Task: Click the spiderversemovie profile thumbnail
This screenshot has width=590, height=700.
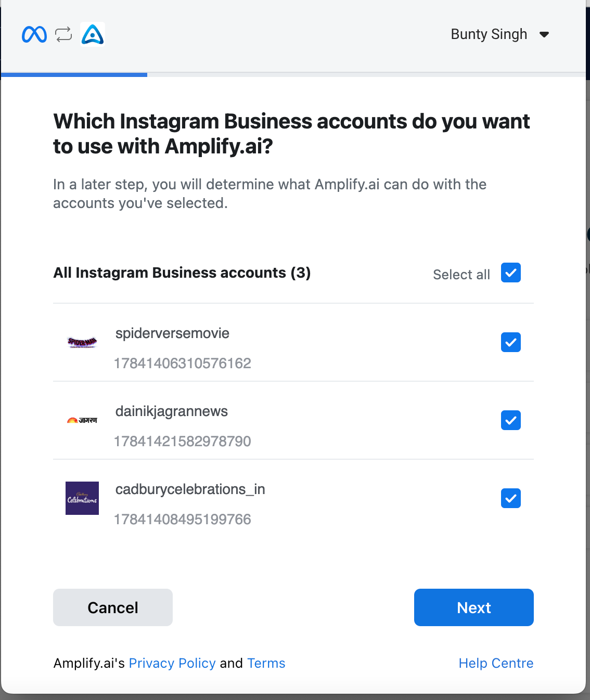Action: [82, 342]
